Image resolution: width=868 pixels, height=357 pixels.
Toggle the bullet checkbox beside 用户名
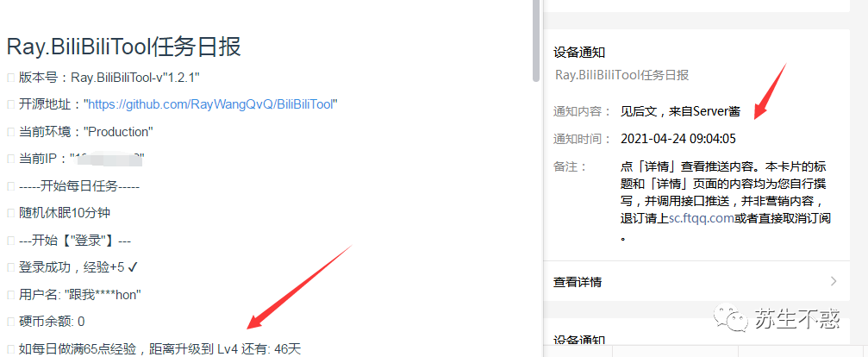point(10,294)
